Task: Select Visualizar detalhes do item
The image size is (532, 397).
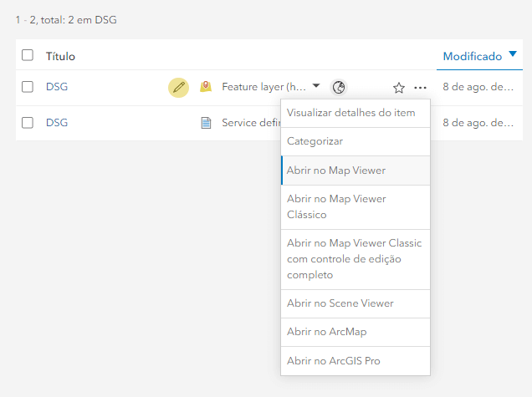Action: (350, 113)
